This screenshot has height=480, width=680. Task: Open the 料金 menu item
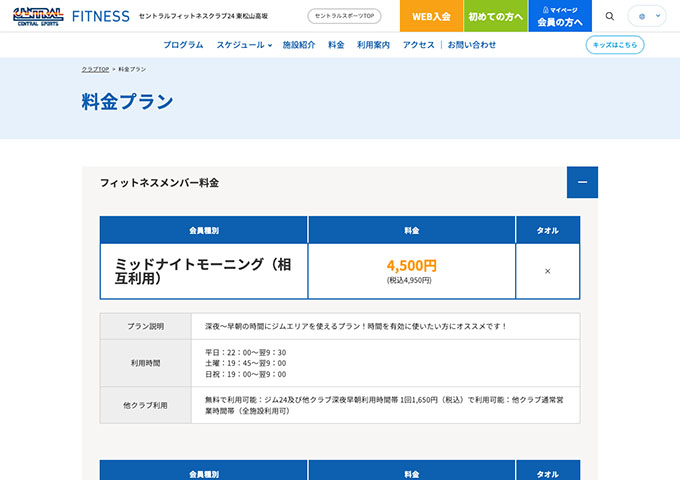point(336,45)
